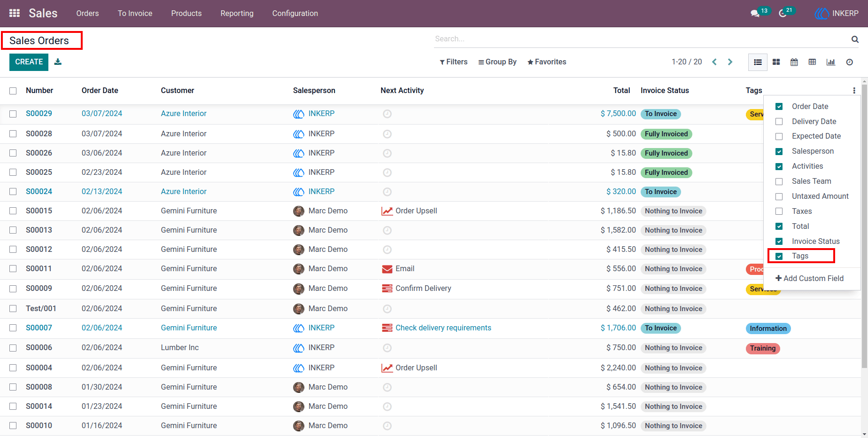Open the apps grid menu icon
The image size is (868, 438).
tap(15, 13)
